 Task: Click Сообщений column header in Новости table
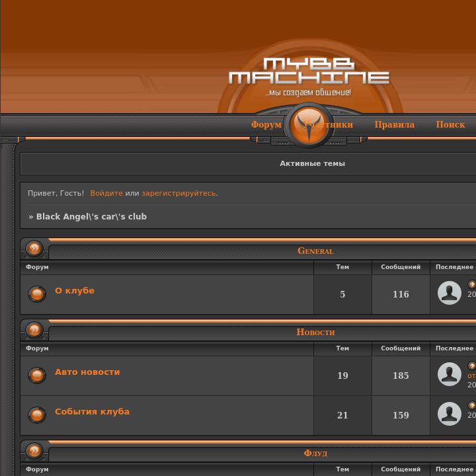(x=401, y=348)
